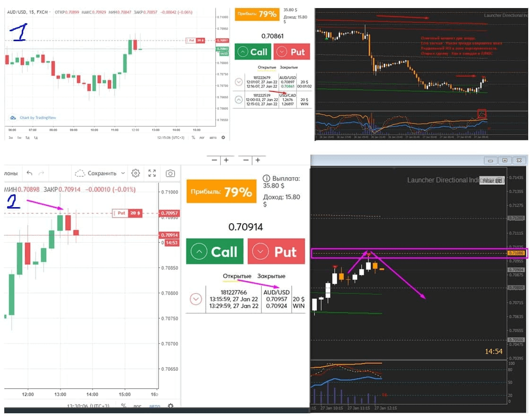Screen dimensions: 532x418
Task: Toggle лог scale on top chart
Action: 201,138
